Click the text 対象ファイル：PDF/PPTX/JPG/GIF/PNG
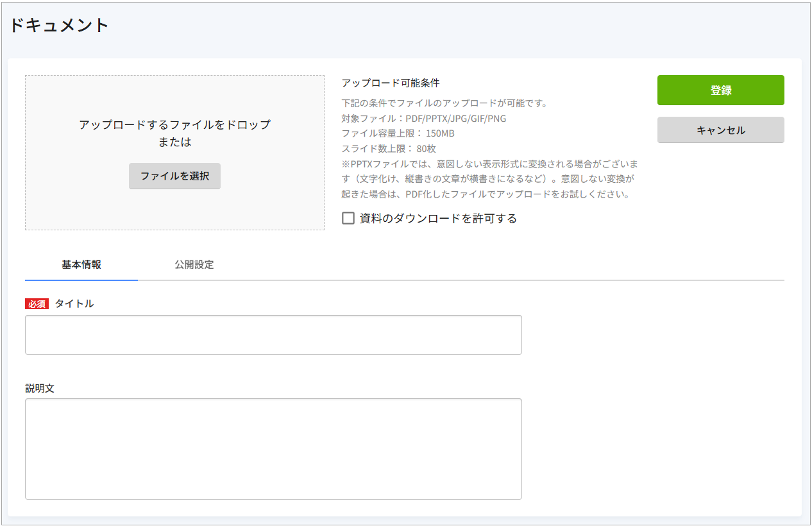This screenshot has height=526, width=812. click(424, 119)
